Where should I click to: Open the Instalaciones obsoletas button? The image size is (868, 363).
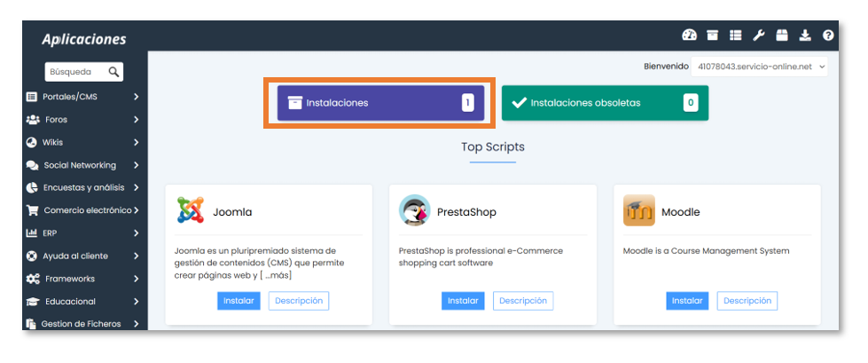point(605,103)
